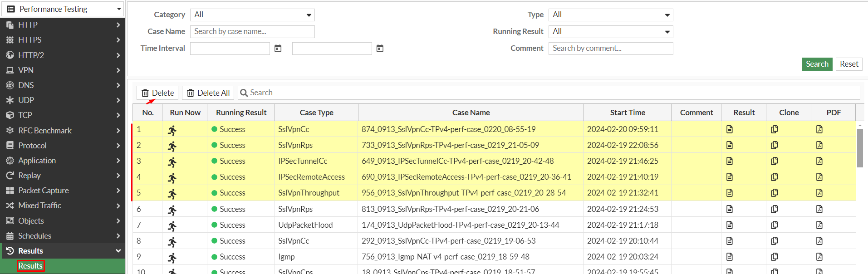The width and height of the screenshot is (868, 274).
Task: Clone the Igmp case in row 9
Action: pos(774,257)
